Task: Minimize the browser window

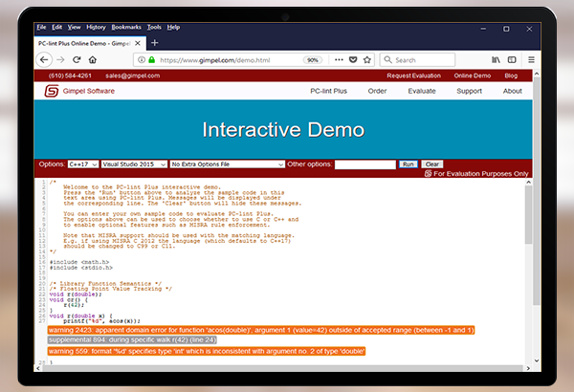Action: pyautogui.click(x=483, y=29)
